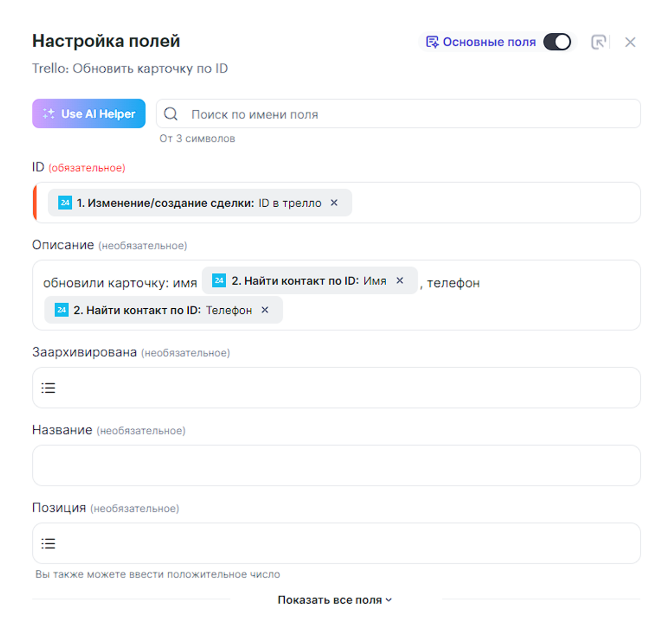Remove the Имя contact chip
The image size is (672, 619).
(400, 281)
